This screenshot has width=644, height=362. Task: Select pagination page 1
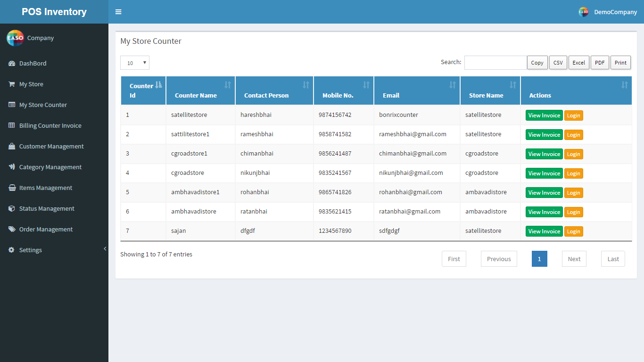coord(539,259)
